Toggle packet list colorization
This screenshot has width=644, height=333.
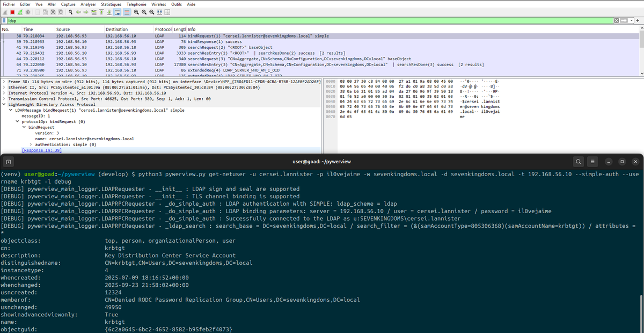pyautogui.click(x=127, y=12)
